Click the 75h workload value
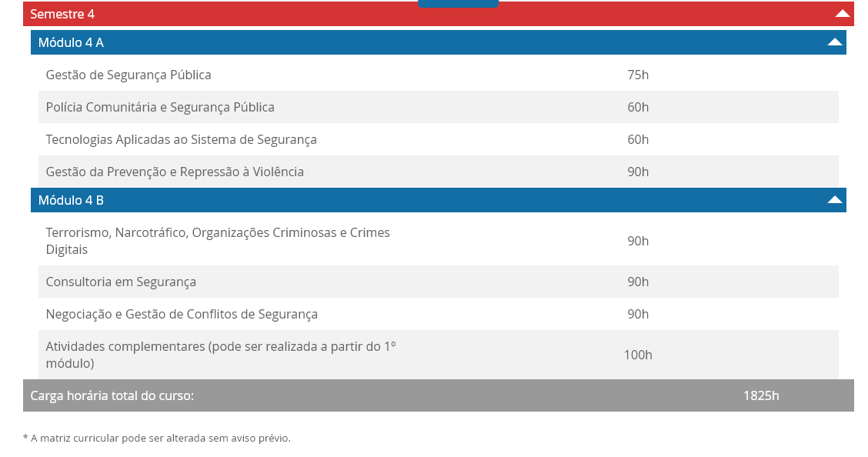Screen dimensions: 868x457 click(x=638, y=75)
